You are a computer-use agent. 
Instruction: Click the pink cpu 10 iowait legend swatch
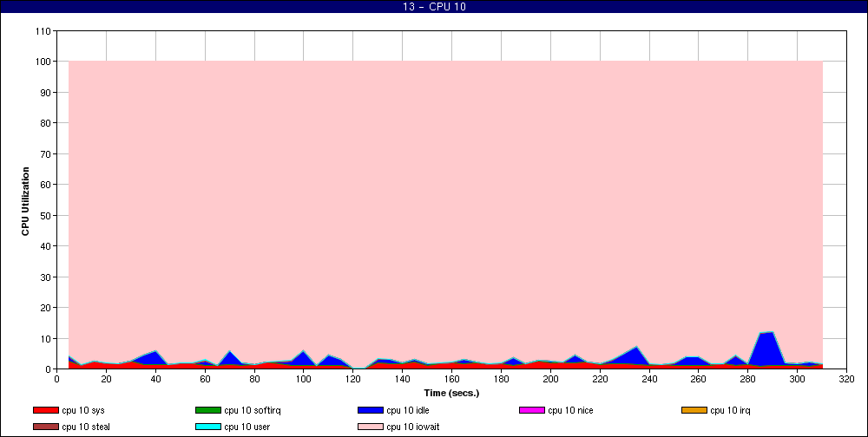coord(371,427)
